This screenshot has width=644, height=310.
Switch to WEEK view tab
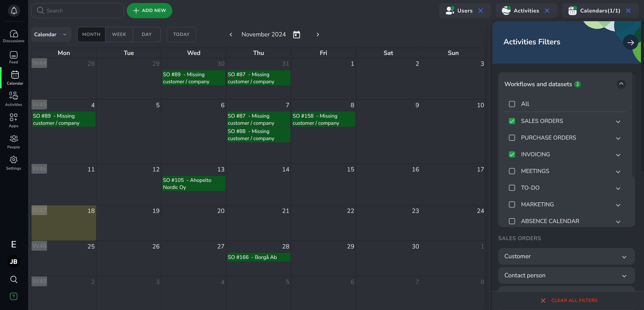(x=119, y=35)
